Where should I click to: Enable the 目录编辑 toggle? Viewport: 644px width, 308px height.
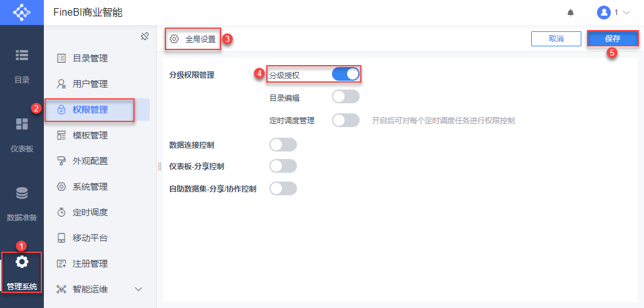(345, 97)
